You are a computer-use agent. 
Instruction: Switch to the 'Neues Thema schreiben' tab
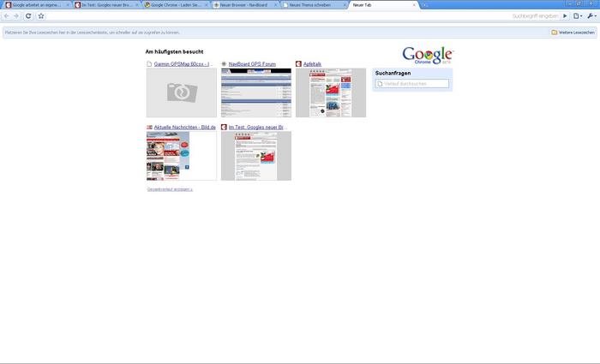(314, 5)
